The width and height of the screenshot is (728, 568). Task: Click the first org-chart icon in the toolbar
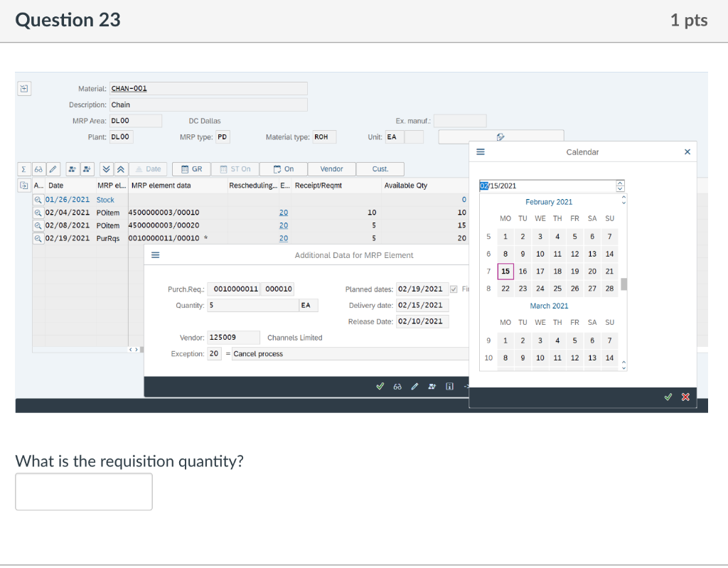coord(70,168)
